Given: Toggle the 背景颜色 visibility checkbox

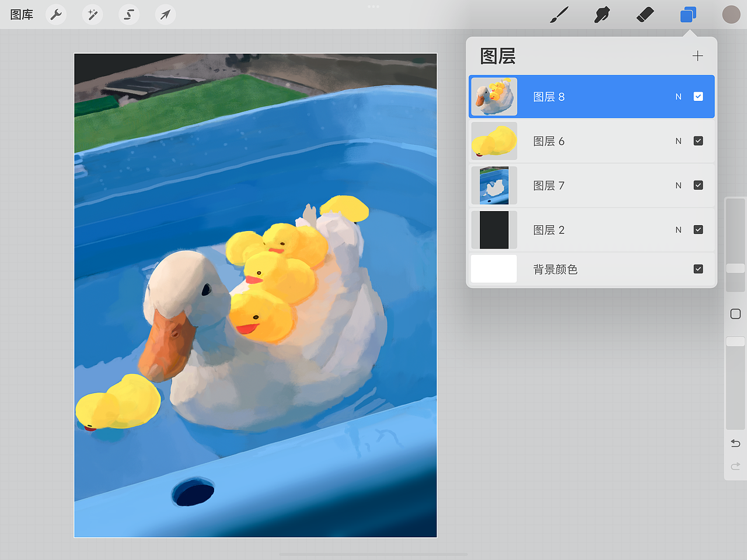Looking at the screenshot, I should tap(698, 269).
